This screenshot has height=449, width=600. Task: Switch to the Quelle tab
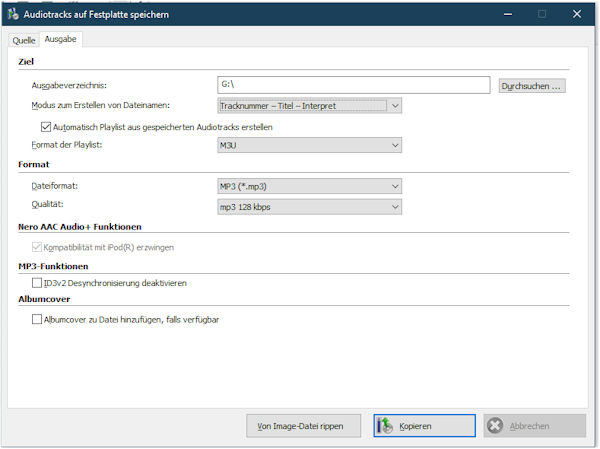[24, 40]
